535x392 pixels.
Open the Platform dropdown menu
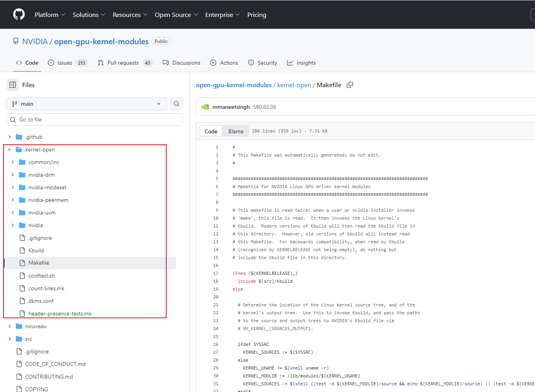tap(50, 15)
